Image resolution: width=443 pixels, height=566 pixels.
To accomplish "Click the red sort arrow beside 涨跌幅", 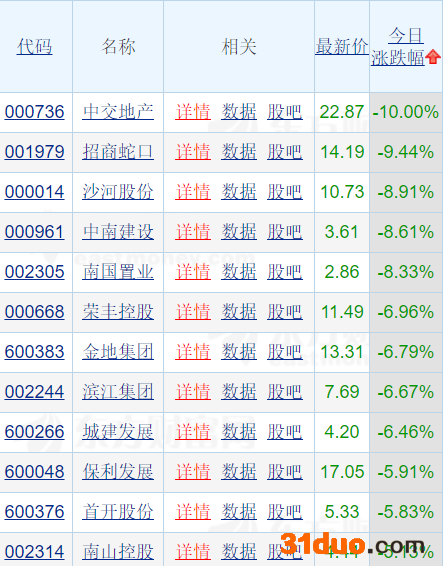I will coord(433,57).
